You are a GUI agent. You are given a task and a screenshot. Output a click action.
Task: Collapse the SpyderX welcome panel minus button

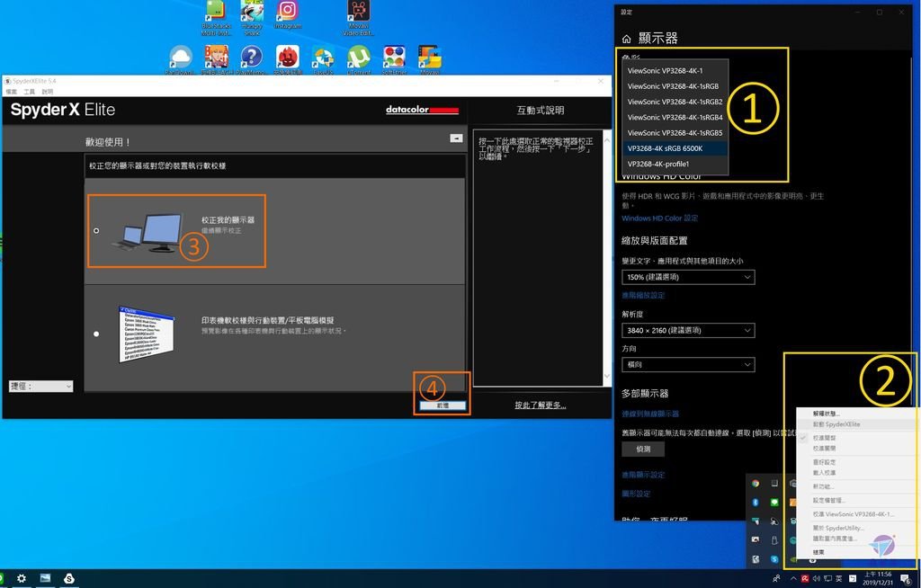click(x=456, y=138)
